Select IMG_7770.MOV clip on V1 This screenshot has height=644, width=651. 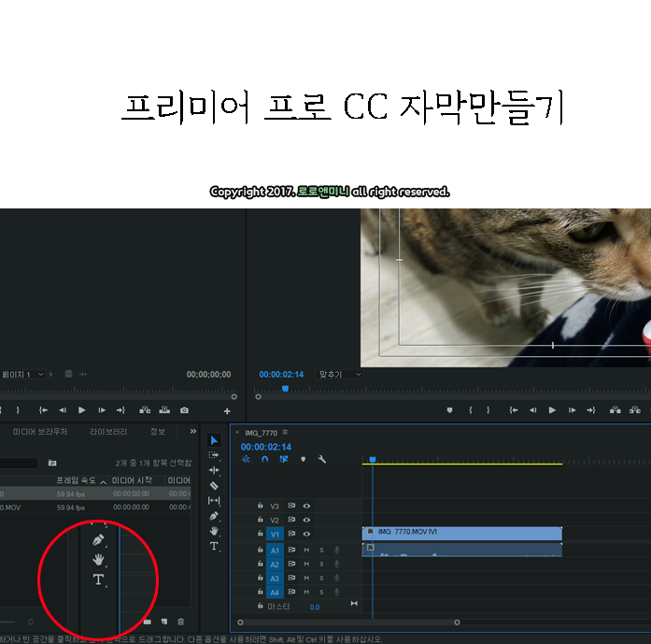tap(462, 534)
